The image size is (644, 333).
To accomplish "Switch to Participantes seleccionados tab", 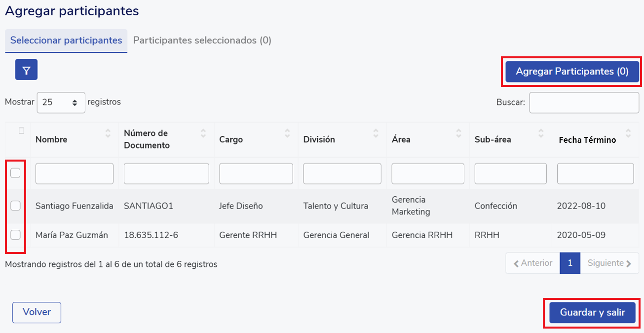I will click(x=202, y=41).
